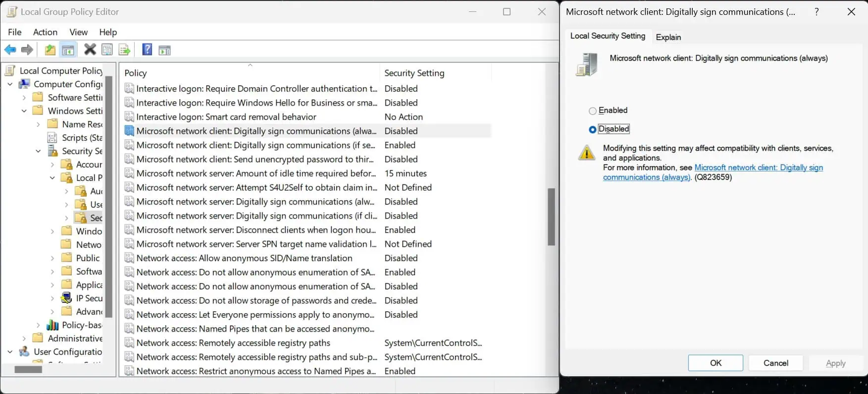Open Properties from the toolbar icon
This screenshot has width=868, height=394.
107,50
